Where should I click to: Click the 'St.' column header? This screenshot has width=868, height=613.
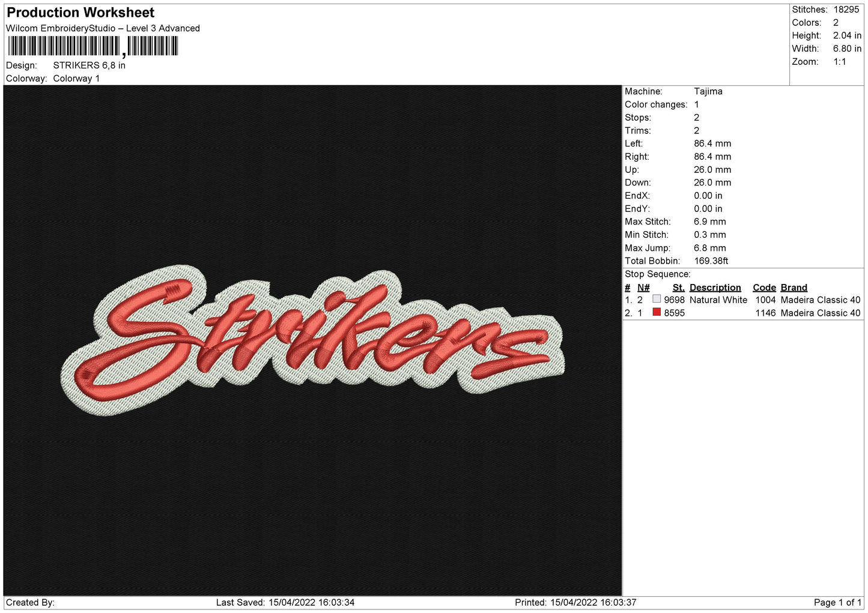(679, 288)
